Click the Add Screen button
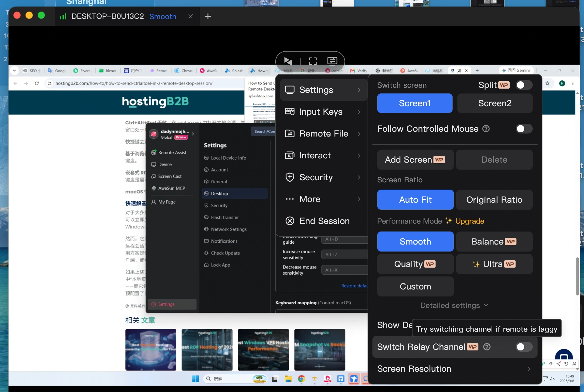 [x=415, y=160]
